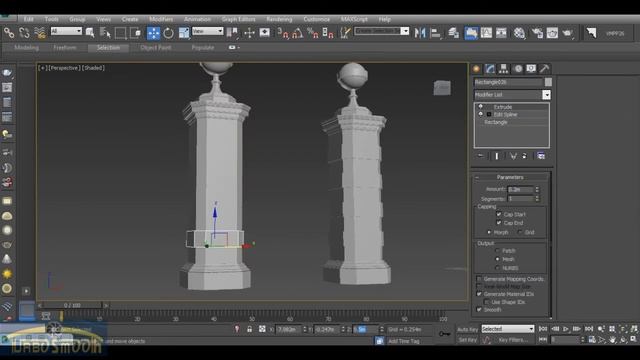Click the Bind to Space Warp icon

pos(40,33)
